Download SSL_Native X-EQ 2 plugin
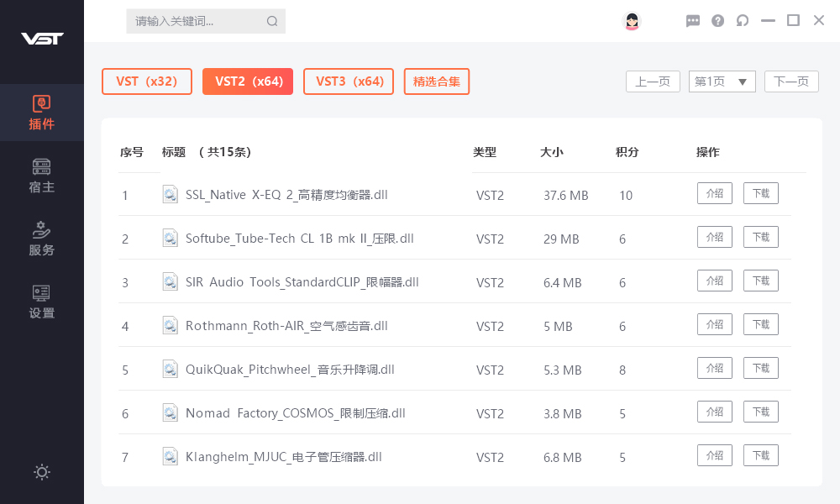 pyautogui.click(x=761, y=193)
